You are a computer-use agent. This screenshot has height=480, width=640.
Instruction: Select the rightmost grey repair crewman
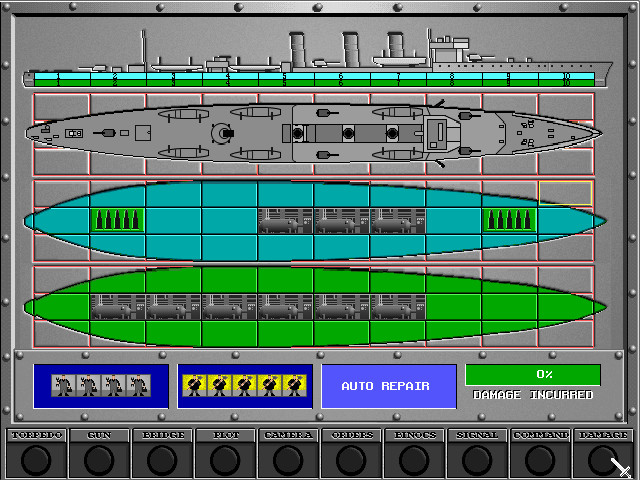[138, 385]
